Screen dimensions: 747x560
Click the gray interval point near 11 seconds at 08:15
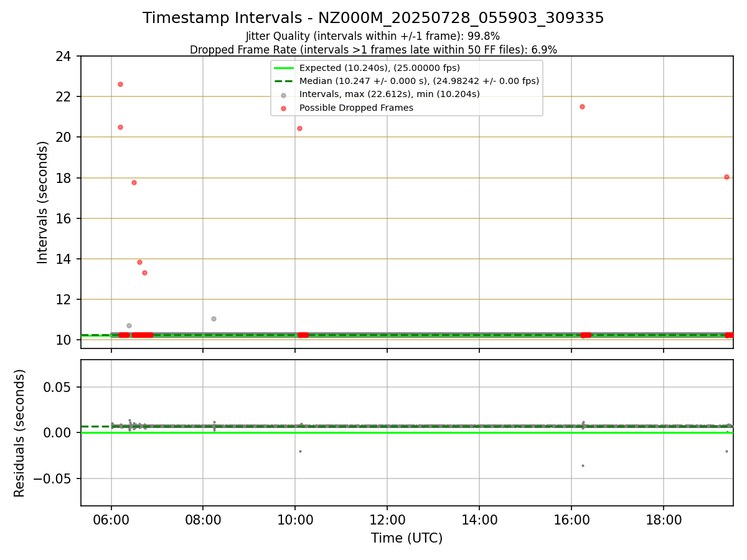tap(214, 319)
